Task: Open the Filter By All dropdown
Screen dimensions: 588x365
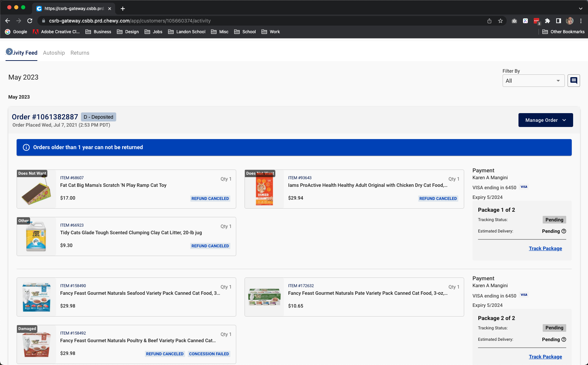Action: pyautogui.click(x=533, y=81)
